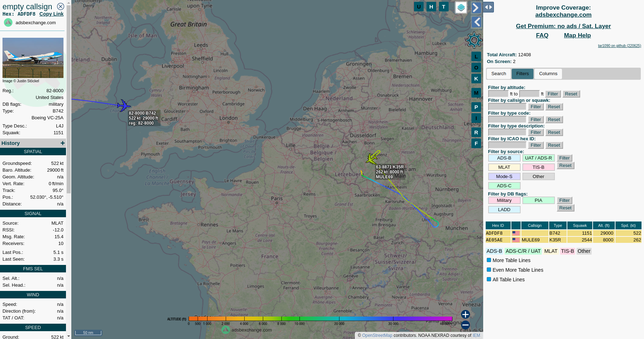Image resolution: width=644 pixels, height=339 pixels.
Task: Open the FAQ link
Action: tap(542, 35)
